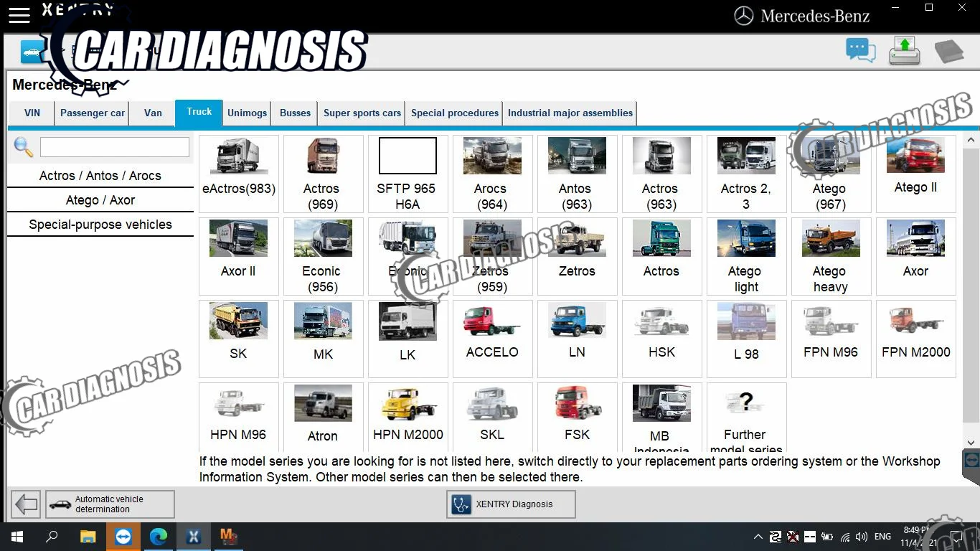Select the XENTRY app taskbar icon
Viewport: 980px width, 551px height.
click(x=194, y=537)
